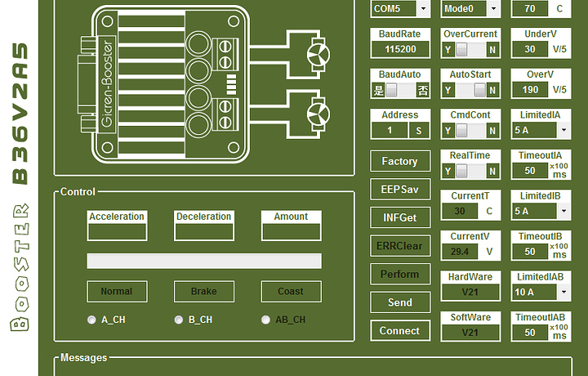The image size is (588, 376).
Task: Click the Normal control button
Action: 117,292
